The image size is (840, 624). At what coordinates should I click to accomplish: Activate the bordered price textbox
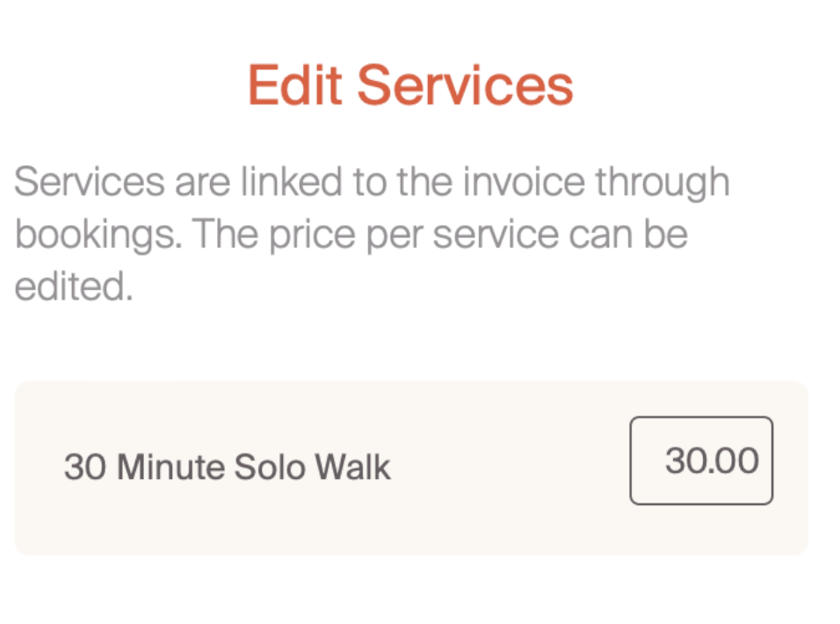click(701, 461)
